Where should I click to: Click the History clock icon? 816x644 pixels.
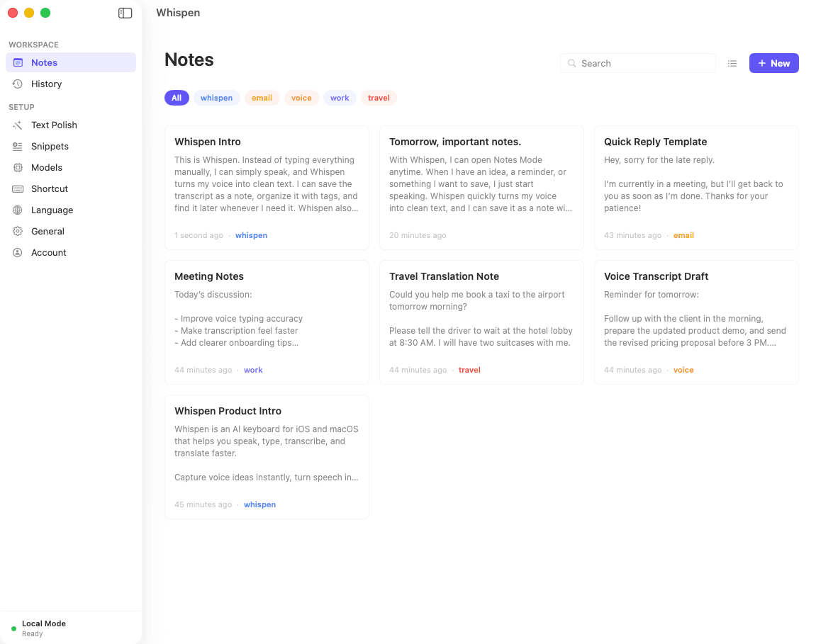18,84
